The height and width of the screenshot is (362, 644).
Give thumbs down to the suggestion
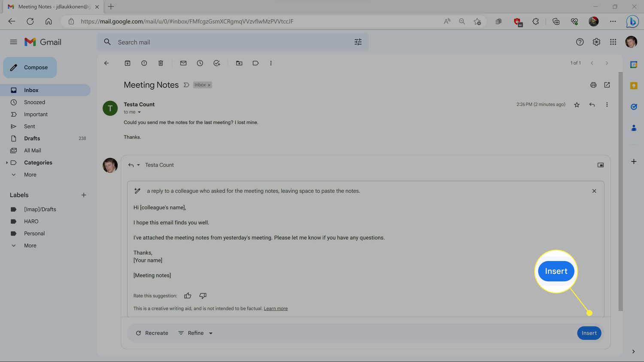click(203, 296)
